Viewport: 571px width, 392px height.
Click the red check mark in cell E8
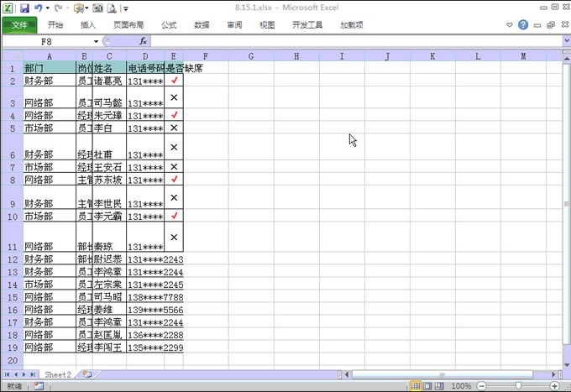175,179
